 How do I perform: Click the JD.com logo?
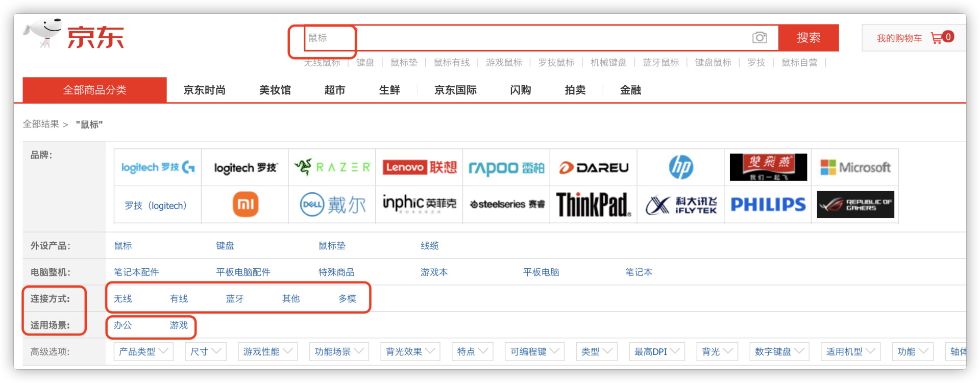[x=74, y=34]
